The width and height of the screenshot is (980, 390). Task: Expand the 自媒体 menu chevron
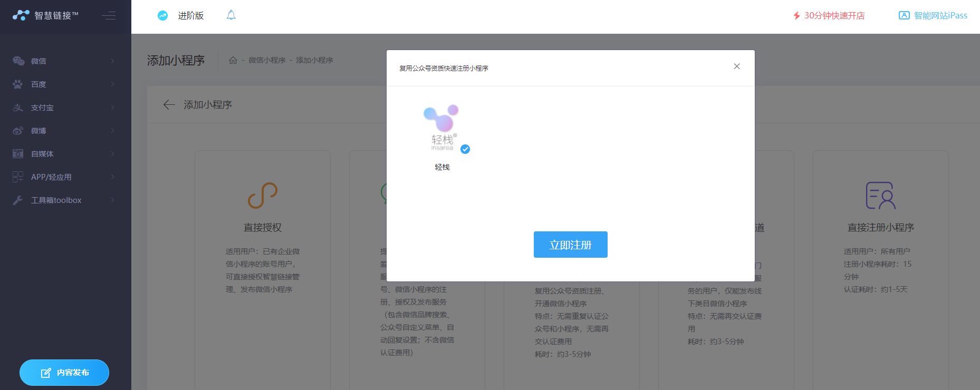coord(113,154)
